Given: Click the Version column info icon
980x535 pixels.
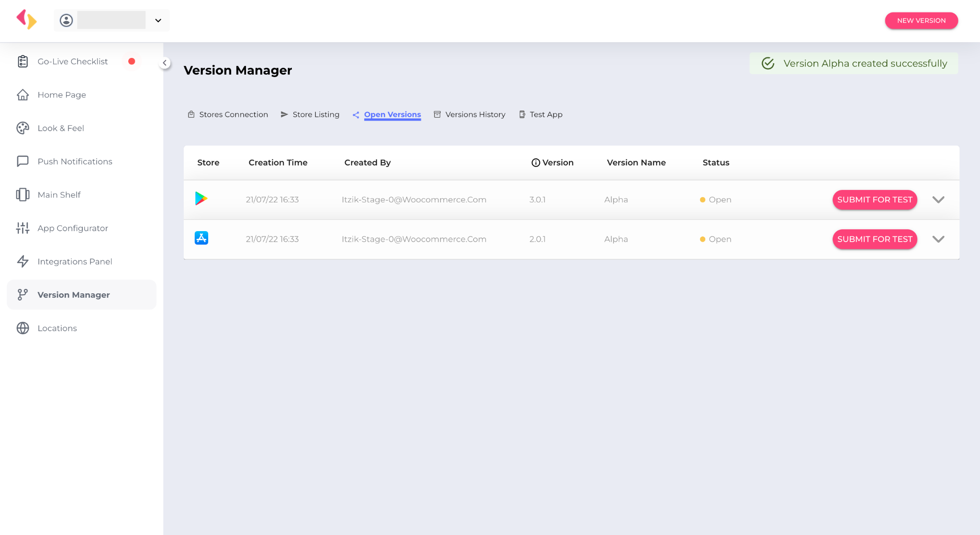Looking at the screenshot, I should coord(535,163).
